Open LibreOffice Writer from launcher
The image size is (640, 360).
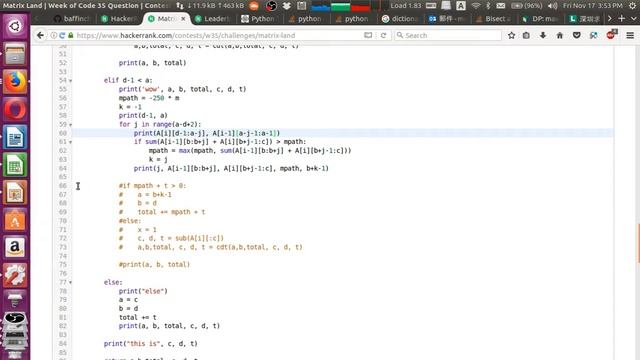(15, 137)
